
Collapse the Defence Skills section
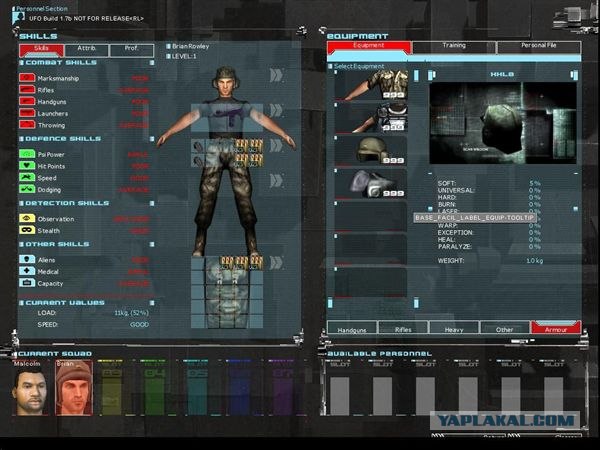(152, 139)
